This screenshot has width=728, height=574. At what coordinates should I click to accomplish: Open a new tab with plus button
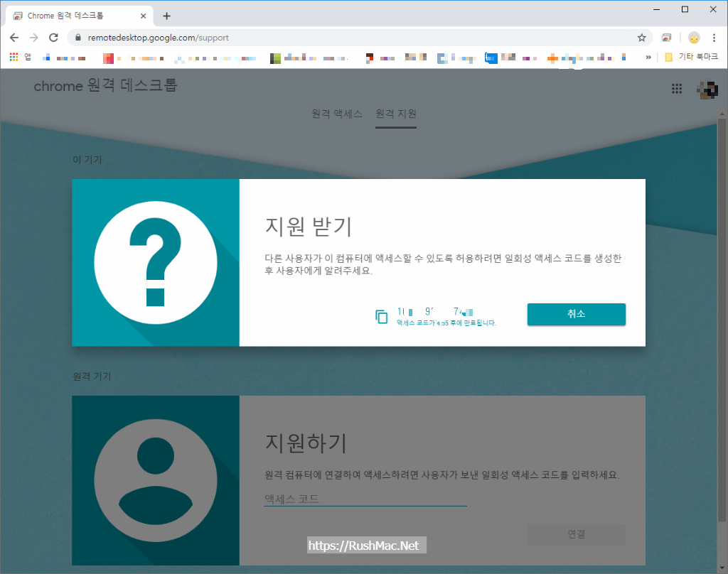[x=166, y=16]
